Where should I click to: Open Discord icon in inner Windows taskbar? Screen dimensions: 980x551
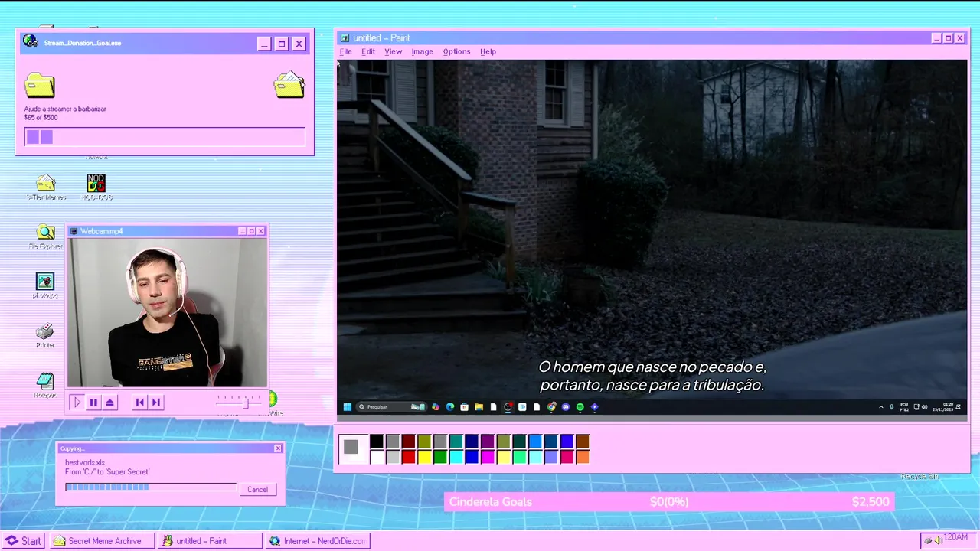566,407
